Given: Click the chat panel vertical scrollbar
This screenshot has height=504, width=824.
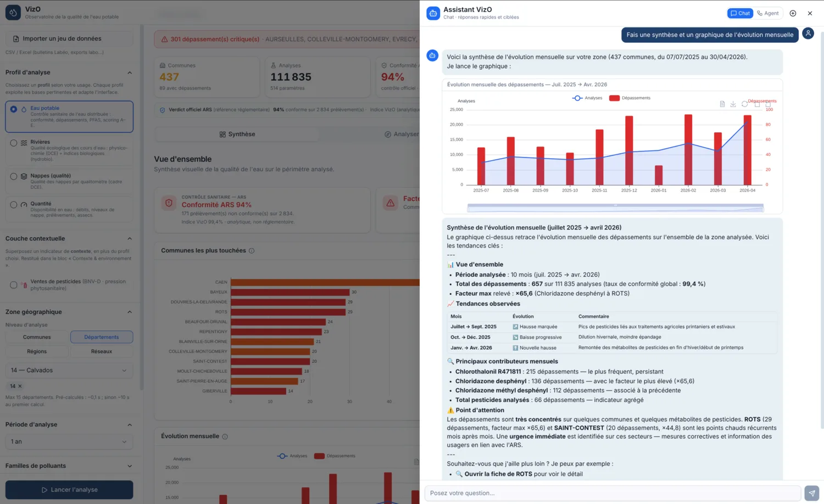Looking at the screenshot, I should tap(822, 231).
